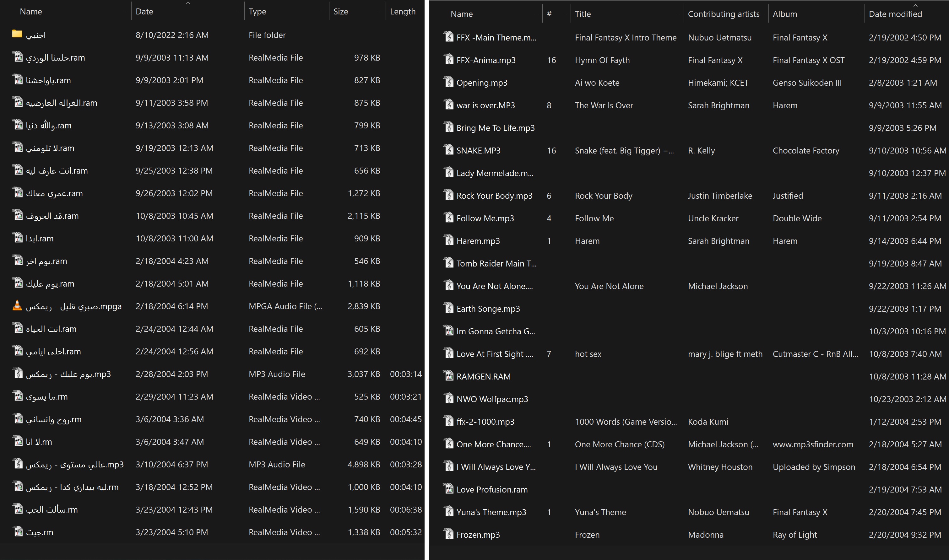This screenshot has height=560, width=949.
Task: Select the file One More Chance
Action: coord(494,444)
